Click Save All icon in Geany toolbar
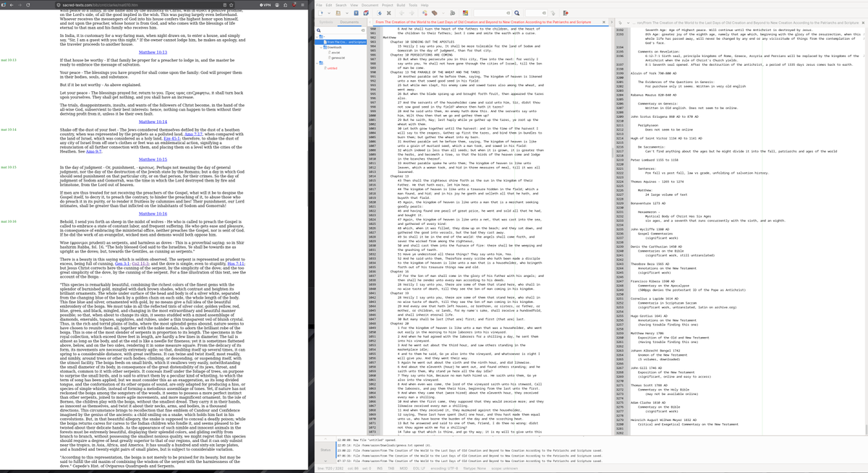 (366, 12)
